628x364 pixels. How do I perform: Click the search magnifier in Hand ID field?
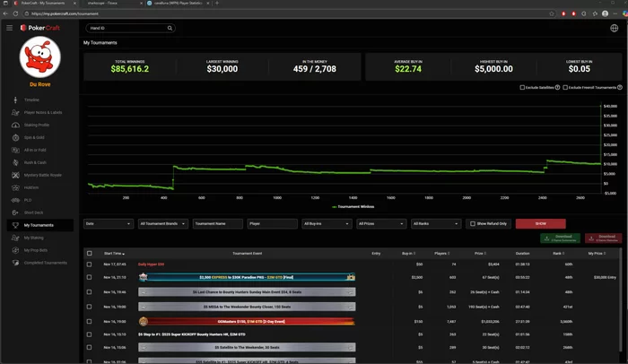[170, 28]
